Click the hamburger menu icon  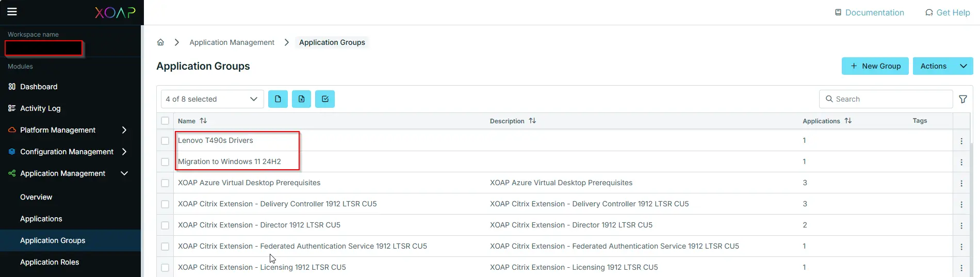(12, 12)
